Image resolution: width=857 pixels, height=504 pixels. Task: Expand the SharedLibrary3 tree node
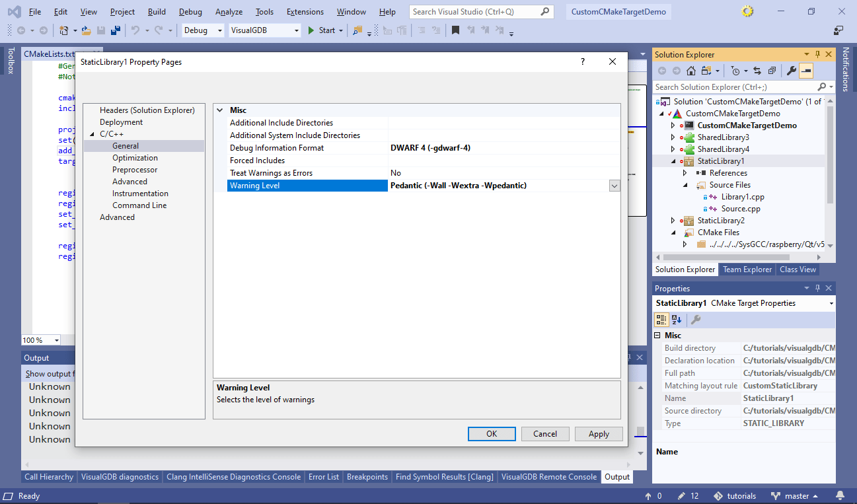[x=673, y=137]
